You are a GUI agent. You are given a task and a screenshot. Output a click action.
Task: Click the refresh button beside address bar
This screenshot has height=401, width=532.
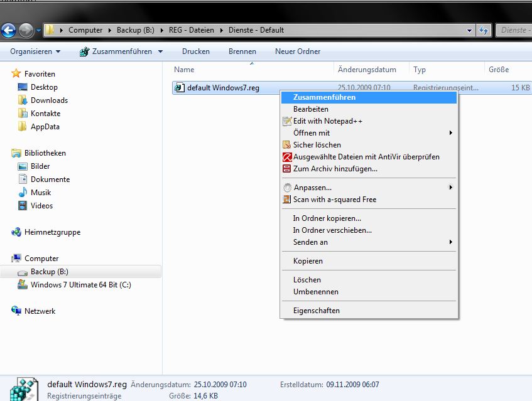484,31
